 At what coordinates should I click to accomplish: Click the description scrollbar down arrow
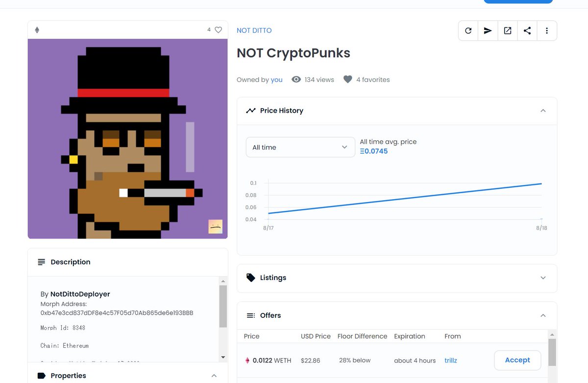tap(223, 357)
